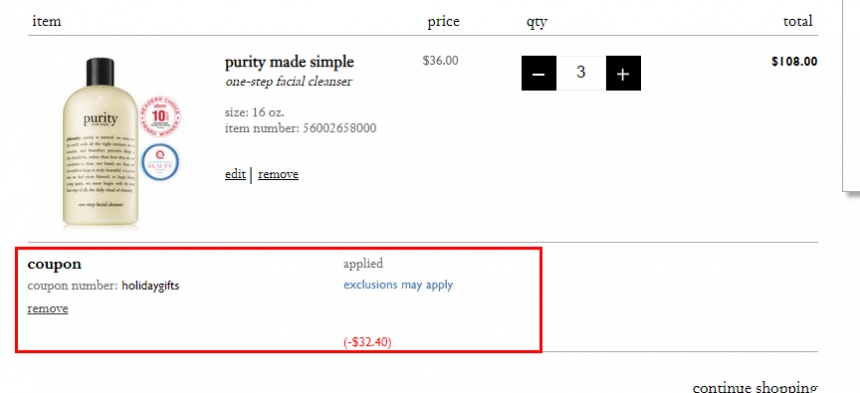Click the blue Beauty award badge

coord(160,162)
